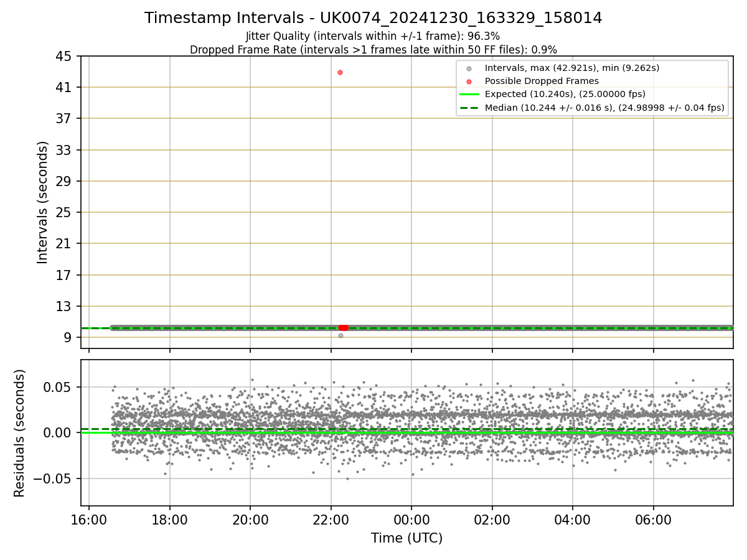Click the 04:00 time tick label
Viewport: 747px width, 560px height.
coord(573,519)
